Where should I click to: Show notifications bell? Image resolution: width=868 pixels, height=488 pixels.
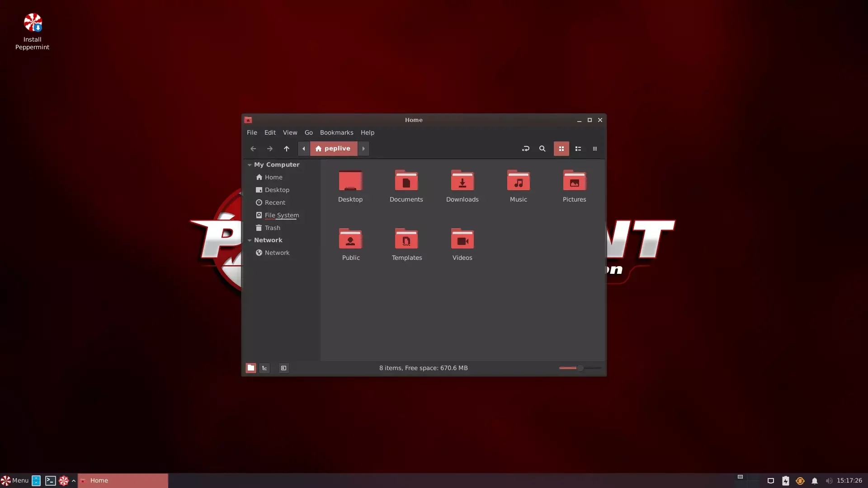815,481
